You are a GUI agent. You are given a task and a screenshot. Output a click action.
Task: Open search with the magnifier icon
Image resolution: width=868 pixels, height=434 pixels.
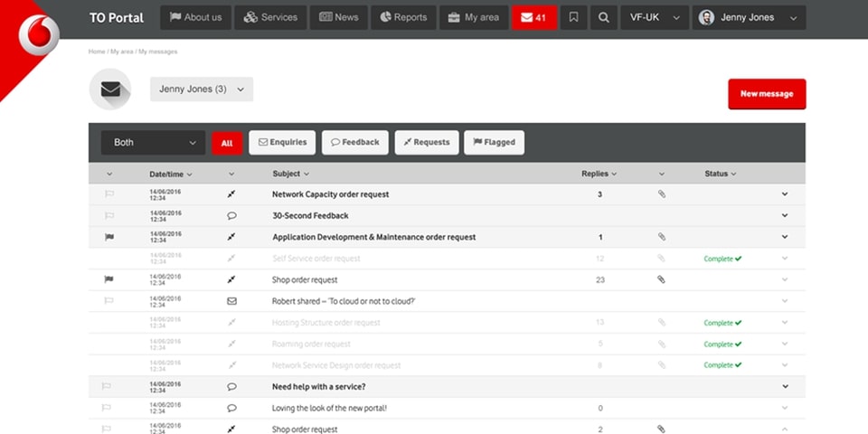point(603,17)
